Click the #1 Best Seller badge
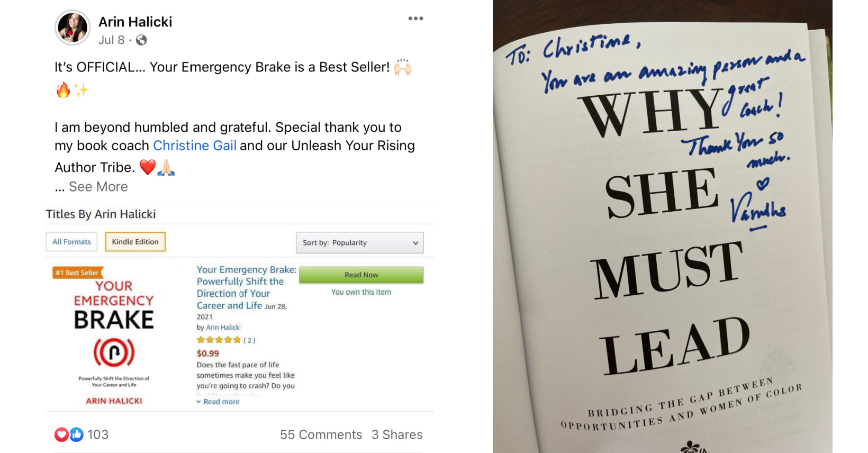Image resolution: width=868 pixels, height=453 pixels. [x=78, y=273]
